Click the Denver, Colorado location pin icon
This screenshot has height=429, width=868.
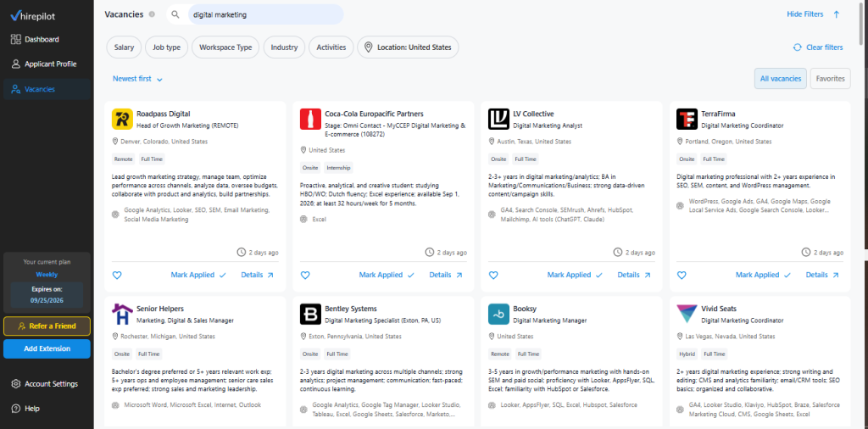[115, 142]
